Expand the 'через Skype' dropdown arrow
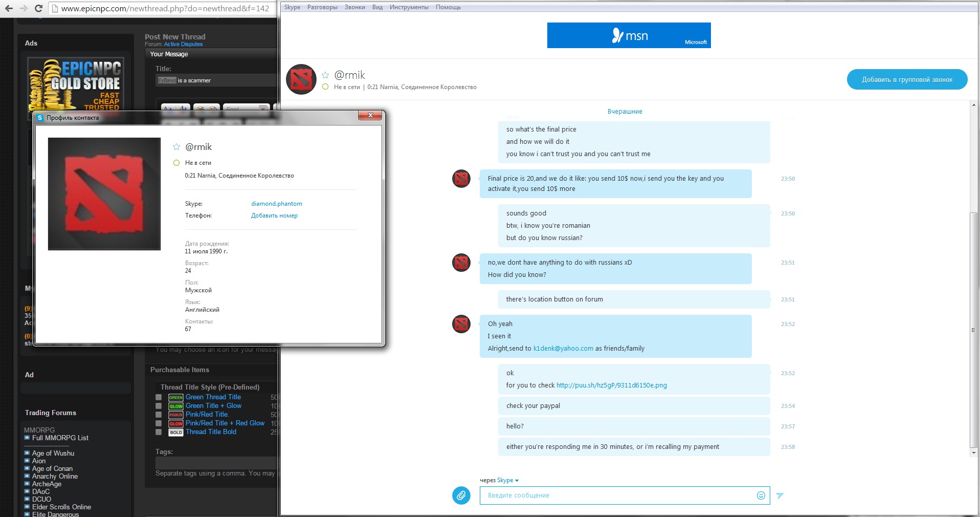980x517 pixels. [x=517, y=481]
